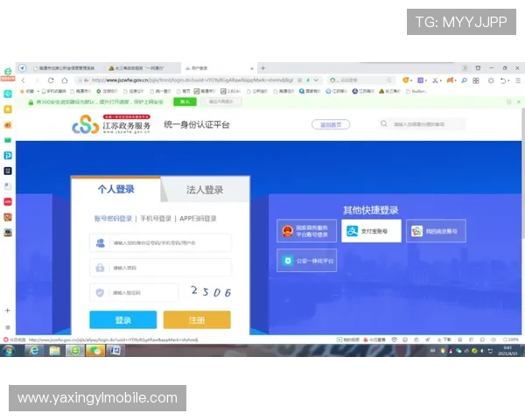Click the status bar 100% zoom control
Viewport: 525px width, 420px height.
tap(511, 339)
